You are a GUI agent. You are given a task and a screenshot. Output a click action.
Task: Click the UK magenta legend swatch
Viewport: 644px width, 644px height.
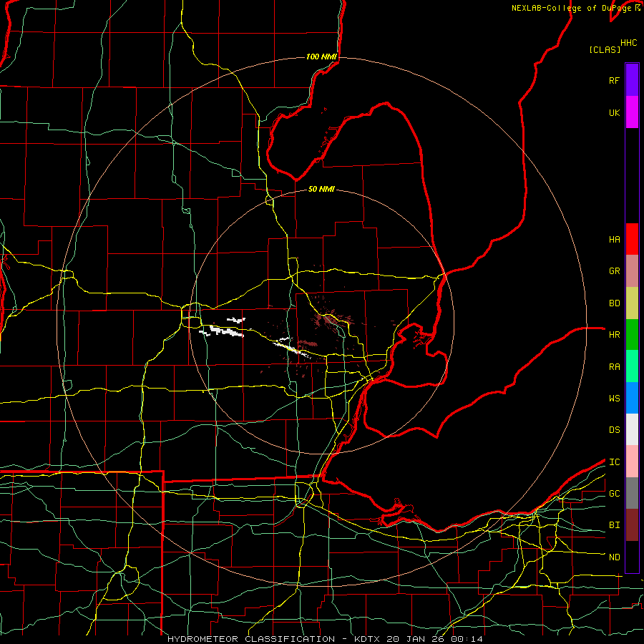[x=632, y=112]
